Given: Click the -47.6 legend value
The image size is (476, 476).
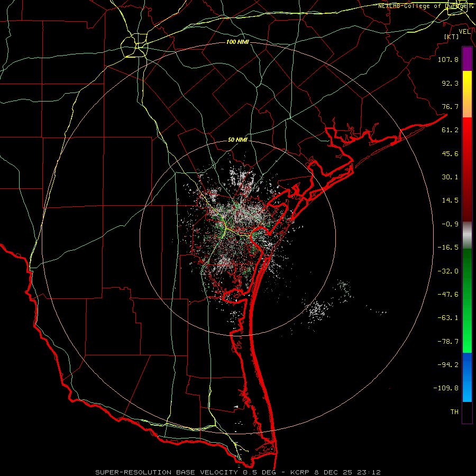Looking at the screenshot, I should click(x=448, y=295).
